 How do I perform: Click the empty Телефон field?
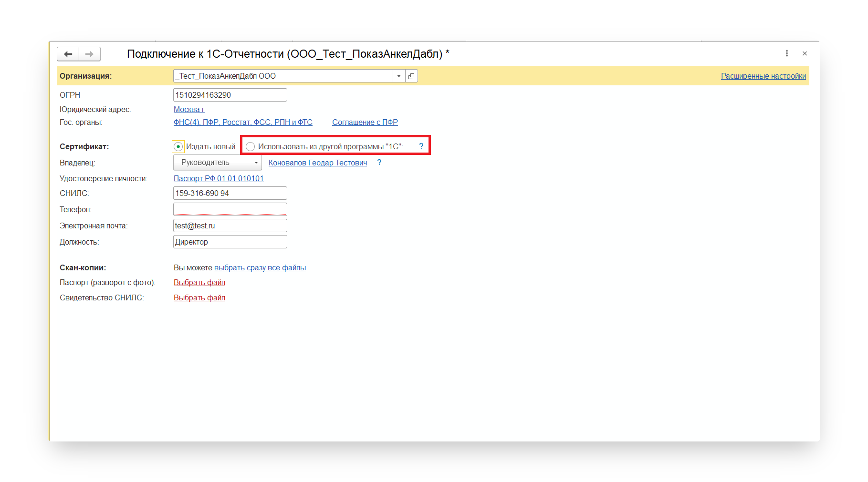click(x=230, y=209)
